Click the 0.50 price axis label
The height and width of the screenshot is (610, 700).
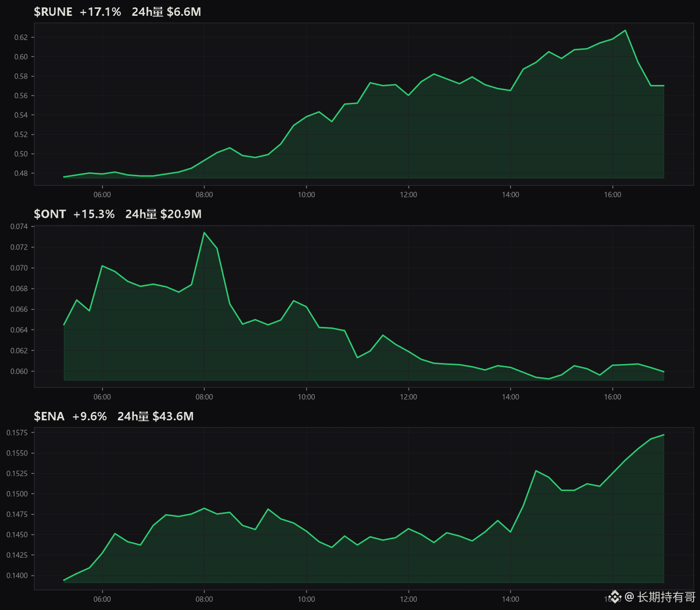(21, 154)
